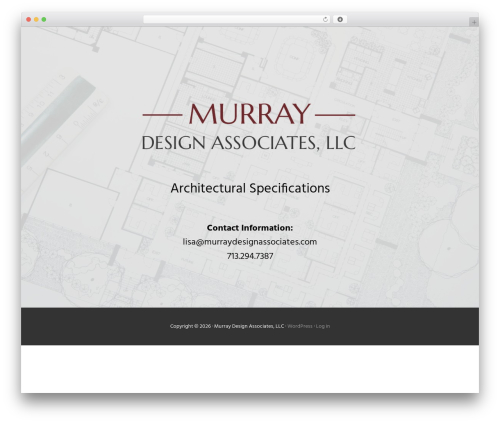Click the Copyright Murray Design Associates text
The image size is (500, 423).
click(x=227, y=326)
